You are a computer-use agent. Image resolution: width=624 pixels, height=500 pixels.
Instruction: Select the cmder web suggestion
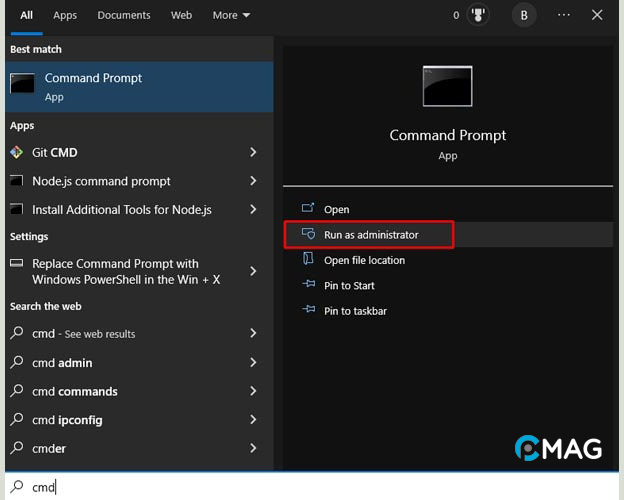[x=139, y=448]
